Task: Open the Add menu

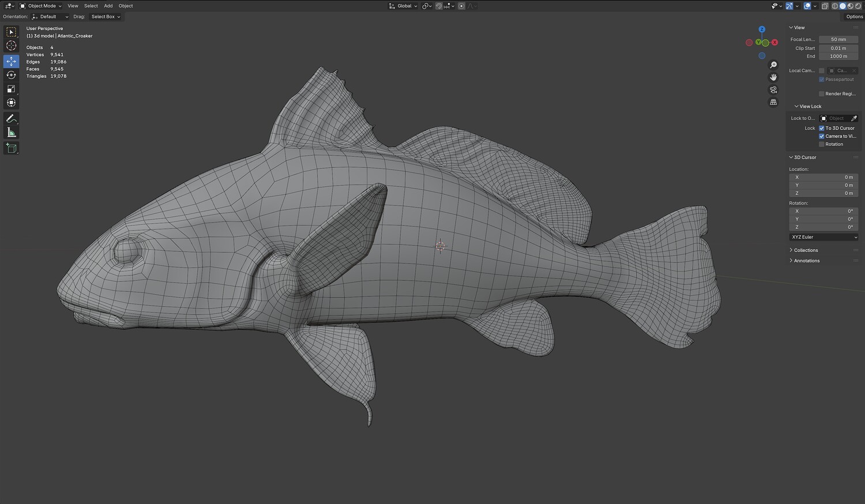Action: 108,6
